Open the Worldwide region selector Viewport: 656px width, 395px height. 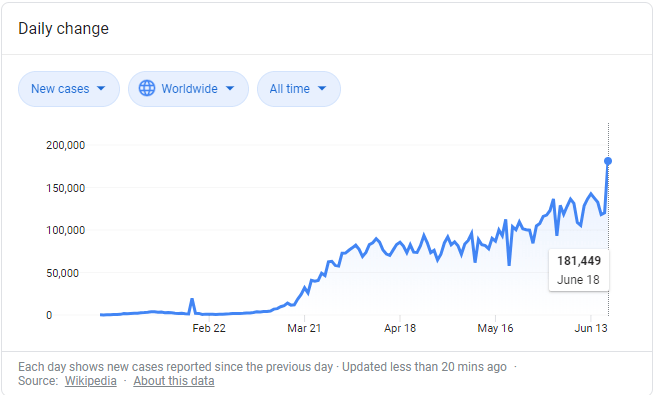click(188, 89)
